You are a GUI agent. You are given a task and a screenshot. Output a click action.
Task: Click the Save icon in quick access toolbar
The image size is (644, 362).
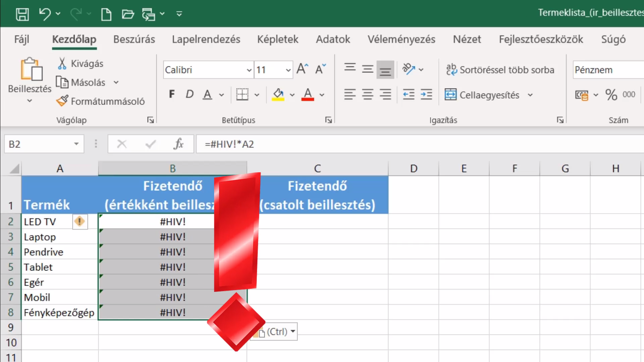[22, 14]
